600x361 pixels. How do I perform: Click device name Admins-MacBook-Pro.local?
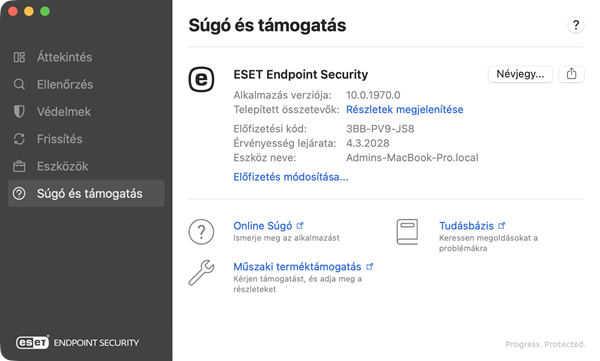coord(412,158)
